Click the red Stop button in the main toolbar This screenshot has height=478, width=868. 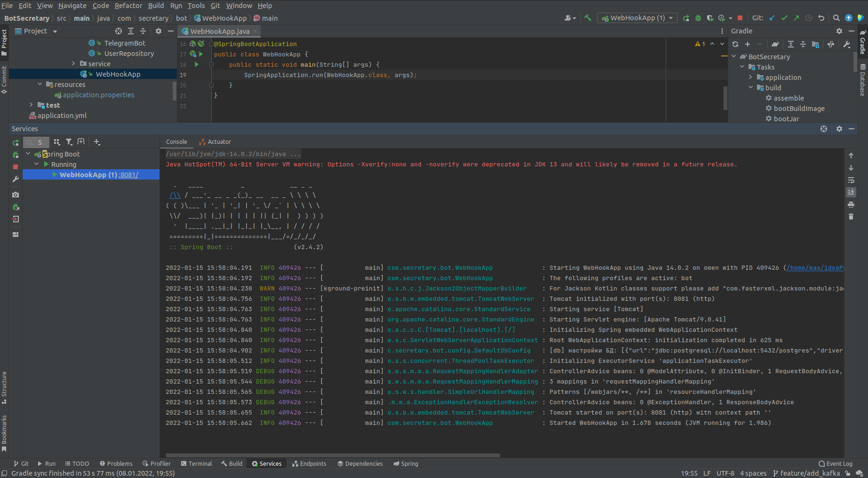click(x=740, y=18)
